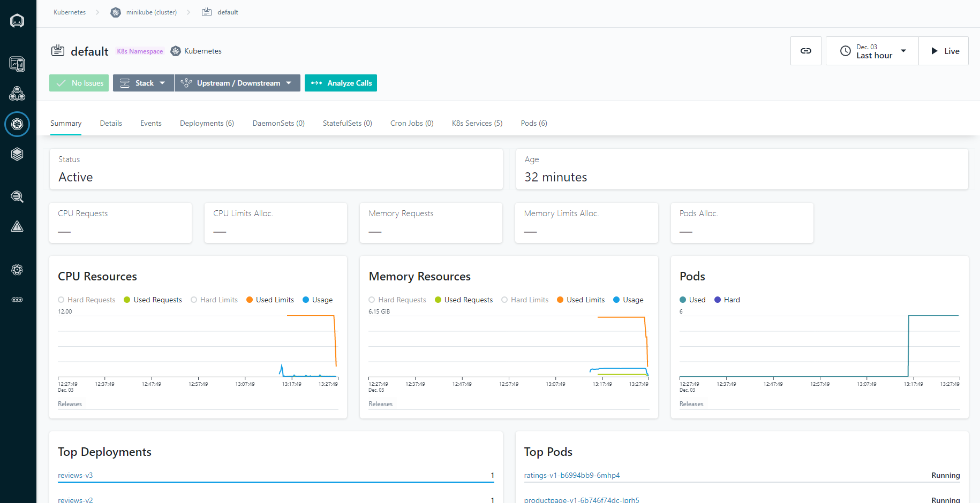Switch to the Deployments (6) tab
Screen dimensions: 980x503
coord(207,123)
